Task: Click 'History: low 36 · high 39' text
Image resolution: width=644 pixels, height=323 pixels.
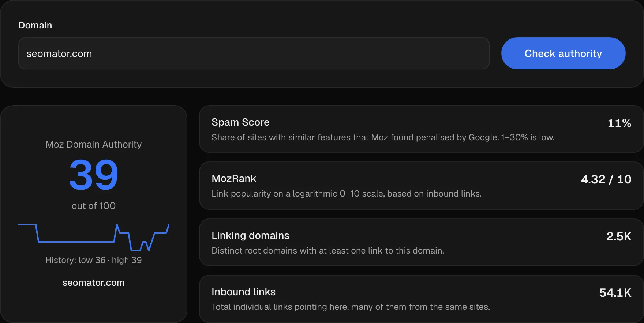Action: click(x=94, y=260)
